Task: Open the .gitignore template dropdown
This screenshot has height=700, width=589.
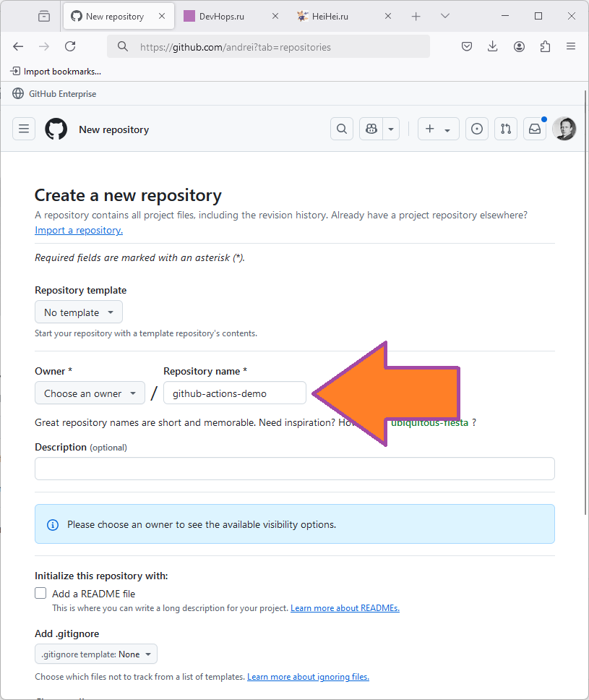Action: point(96,654)
